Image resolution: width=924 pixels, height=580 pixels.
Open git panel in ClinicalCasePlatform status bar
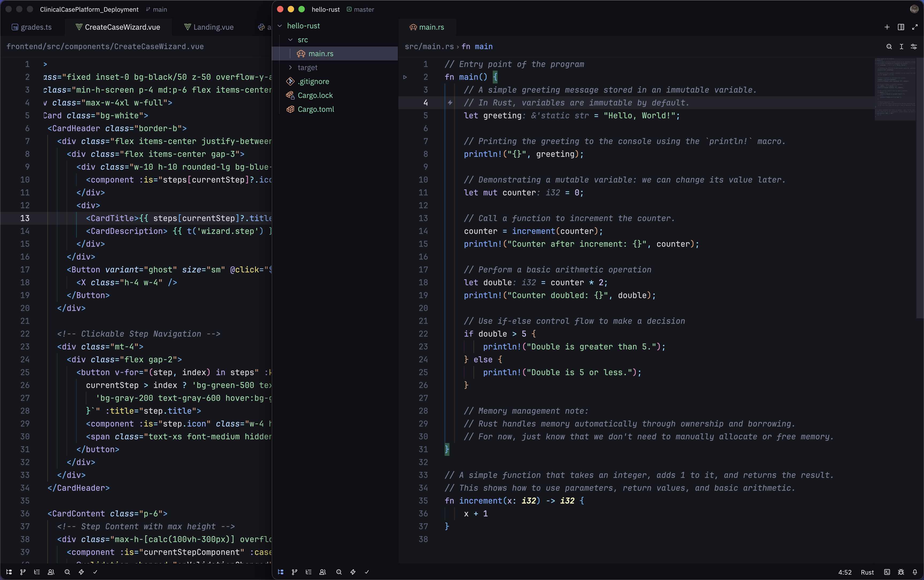point(23,572)
